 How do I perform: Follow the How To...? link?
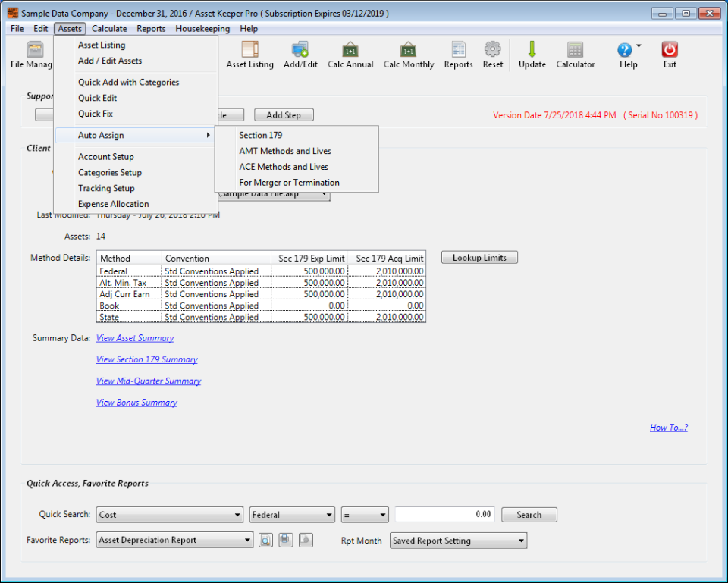click(x=668, y=427)
